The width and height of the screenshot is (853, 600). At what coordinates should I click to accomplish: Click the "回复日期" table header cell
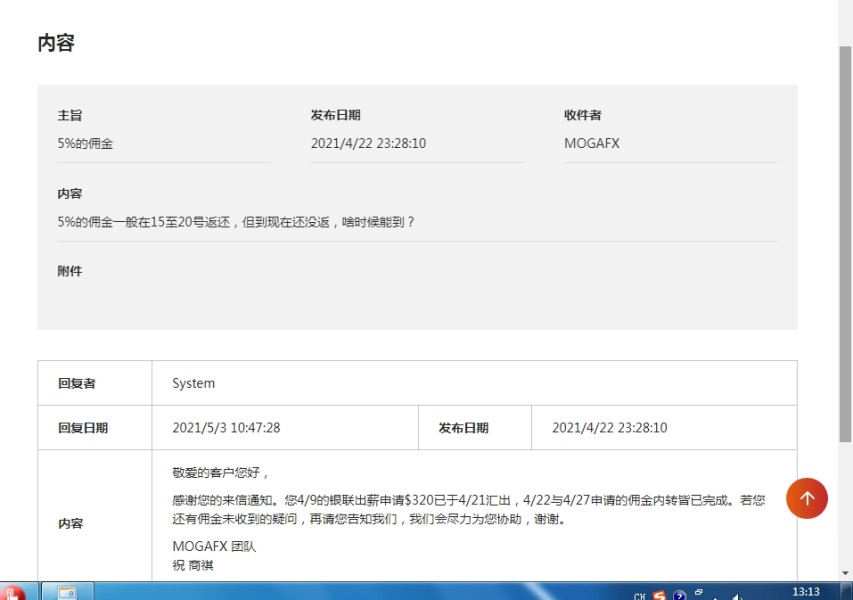click(x=95, y=428)
